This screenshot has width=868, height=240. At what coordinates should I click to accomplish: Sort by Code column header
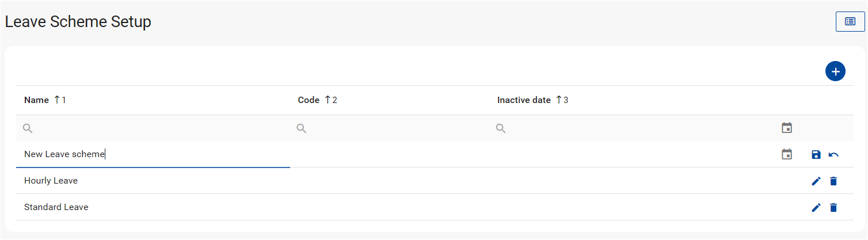309,100
